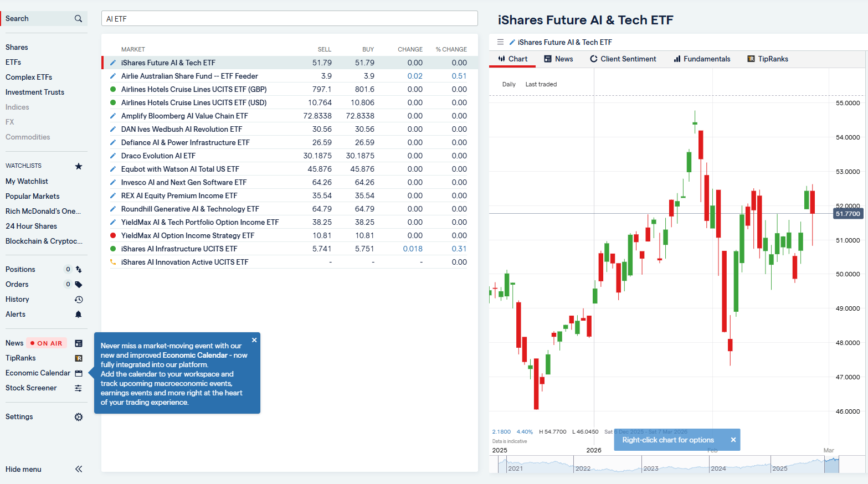Click the pencil edit icon beside iShares Future AI
The image size is (868, 484).
[112, 63]
